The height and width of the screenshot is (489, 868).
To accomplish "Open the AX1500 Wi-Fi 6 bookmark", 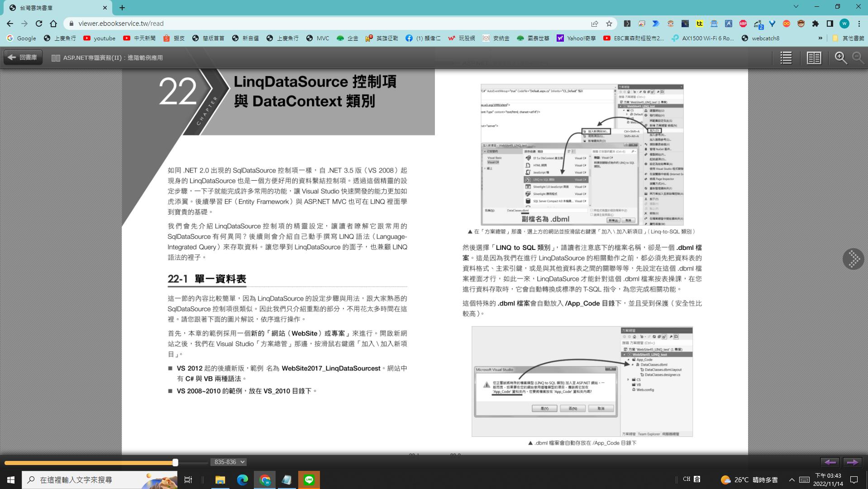I will [x=703, y=38].
